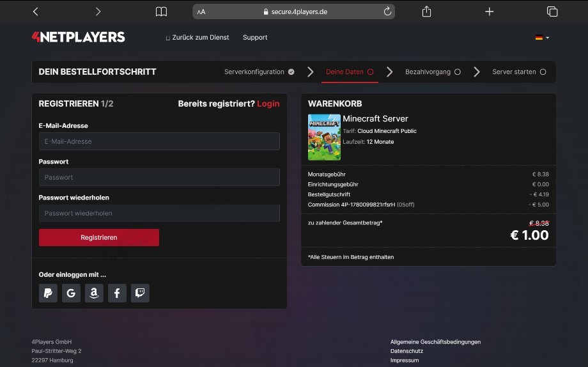Go back with Safari's back arrow
The height and width of the screenshot is (367, 588).
pos(36,12)
